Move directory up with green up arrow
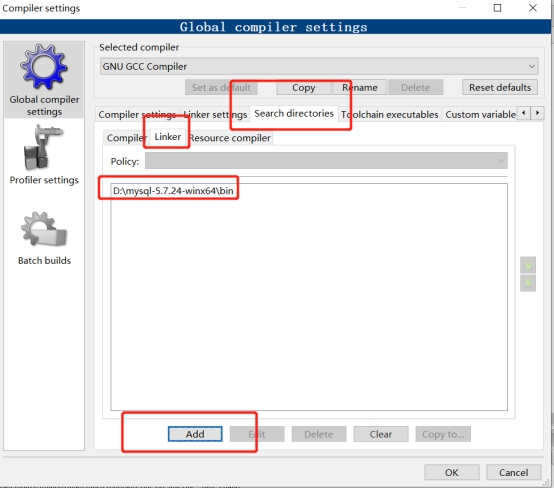 [528, 265]
